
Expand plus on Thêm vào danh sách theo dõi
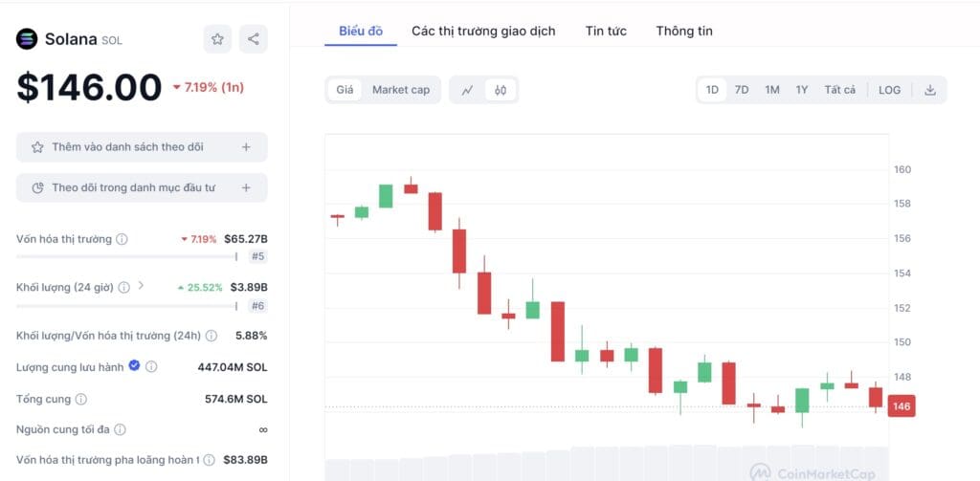coord(246,147)
